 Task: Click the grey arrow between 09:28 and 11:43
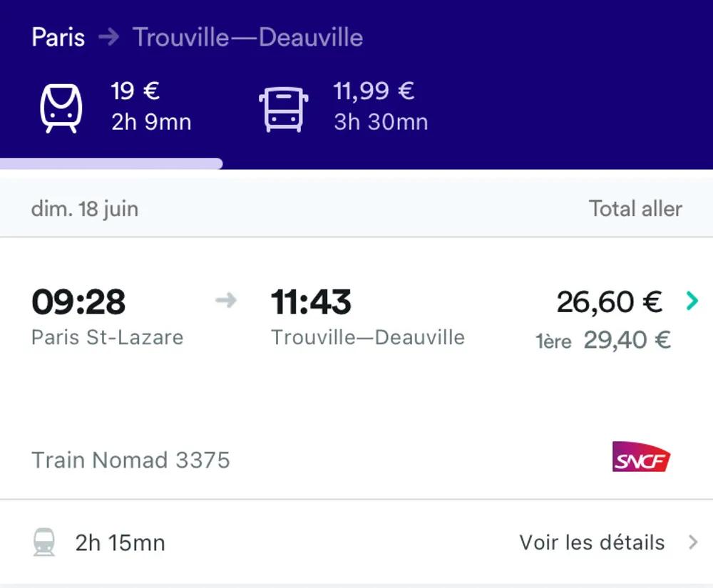coord(225,301)
